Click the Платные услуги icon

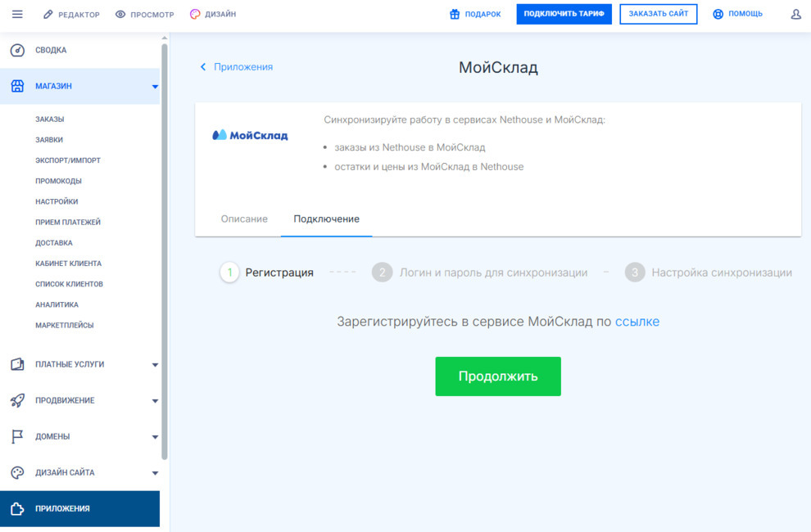17,364
